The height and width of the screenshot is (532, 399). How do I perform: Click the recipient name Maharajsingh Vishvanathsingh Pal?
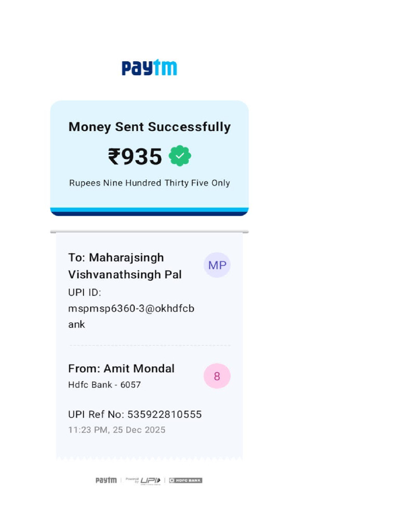pyautogui.click(x=125, y=266)
